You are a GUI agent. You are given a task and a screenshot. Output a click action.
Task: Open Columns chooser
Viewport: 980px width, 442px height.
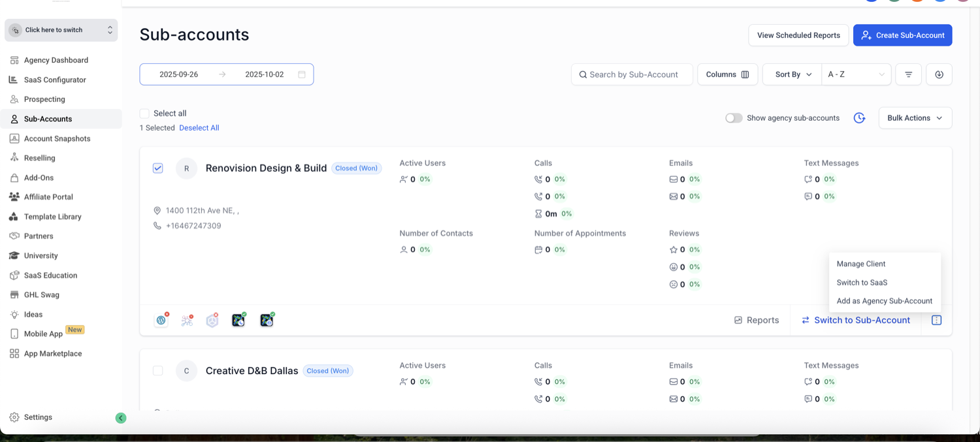727,74
